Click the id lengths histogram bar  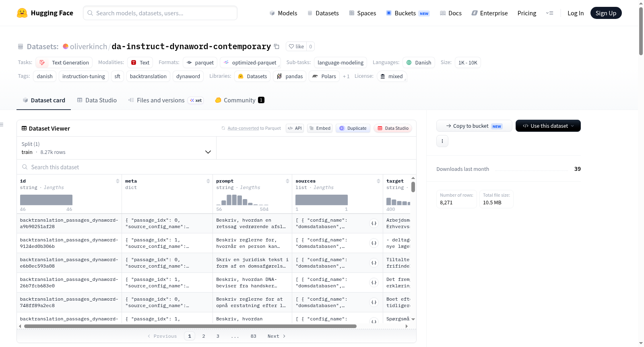tap(46, 200)
